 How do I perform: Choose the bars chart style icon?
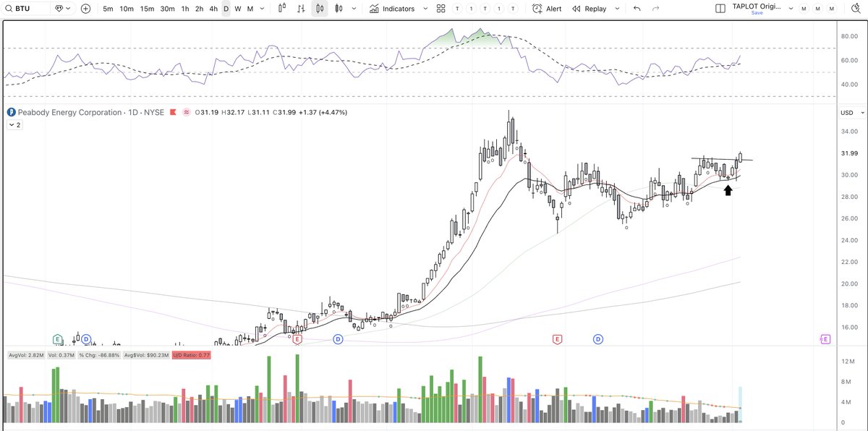(301, 9)
